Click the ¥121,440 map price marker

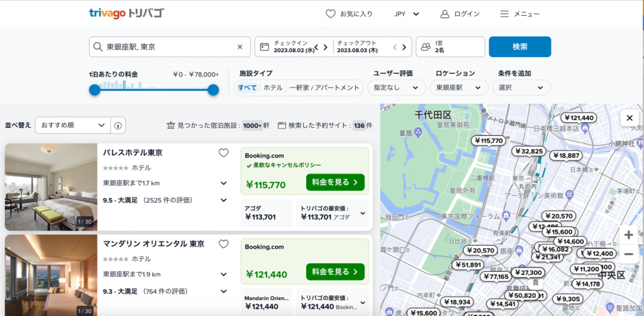point(579,118)
